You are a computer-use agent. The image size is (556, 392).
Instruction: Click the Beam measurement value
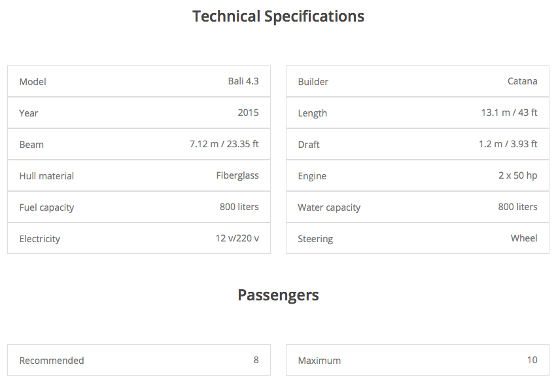pyautogui.click(x=224, y=144)
